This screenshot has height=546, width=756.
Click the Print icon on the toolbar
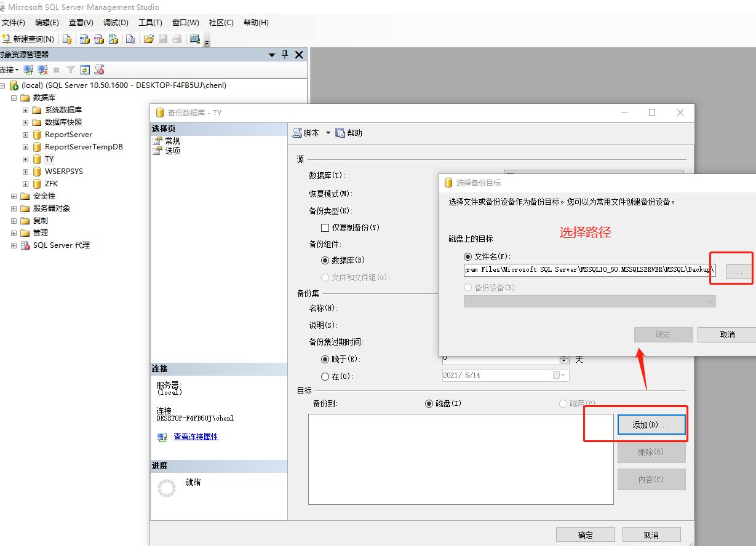click(x=177, y=38)
